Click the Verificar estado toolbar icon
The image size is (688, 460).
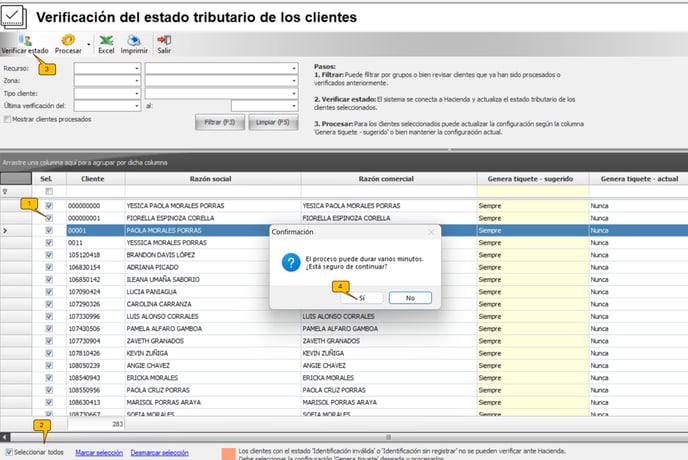(x=25, y=40)
